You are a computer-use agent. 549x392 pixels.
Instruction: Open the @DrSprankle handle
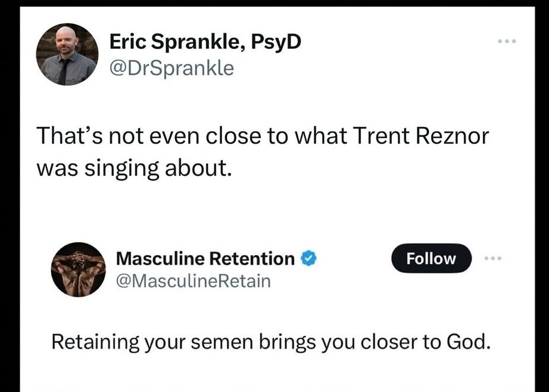coord(172,69)
